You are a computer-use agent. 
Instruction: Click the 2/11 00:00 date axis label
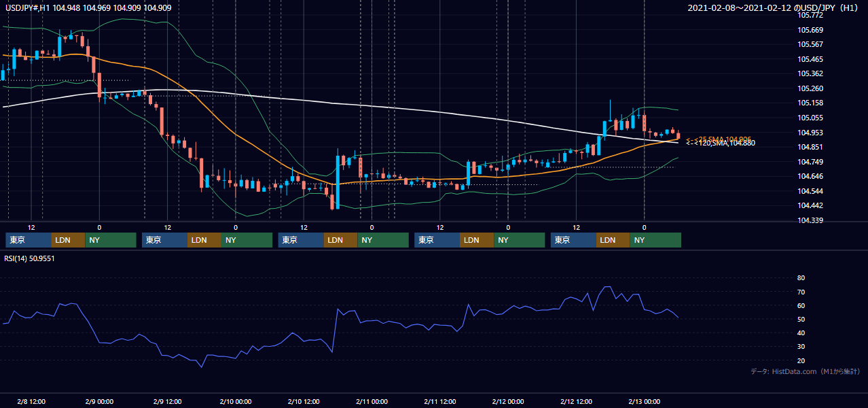(372, 401)
